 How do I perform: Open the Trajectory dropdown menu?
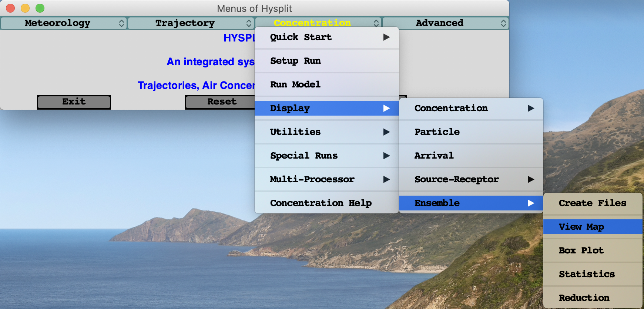[x=191, y=23]
